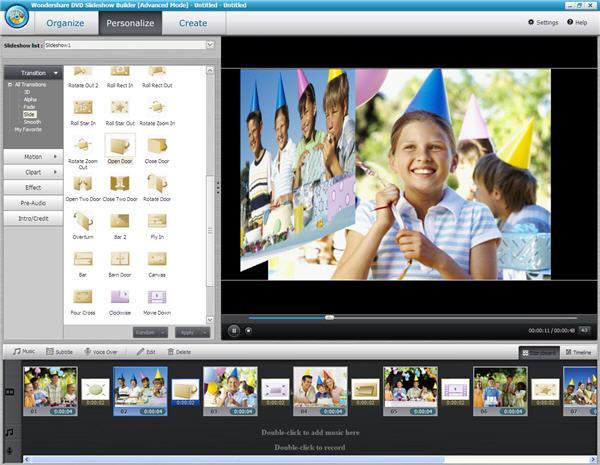Select slide 05 thumbnail in storyboard
This screenshot has height=465, width=600.
tap(411, 391)
